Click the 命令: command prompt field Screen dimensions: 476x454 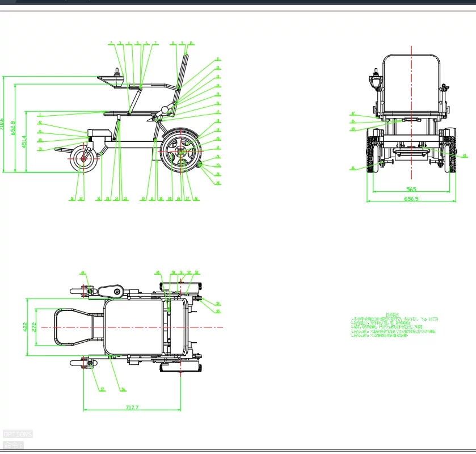pos(14,445)
